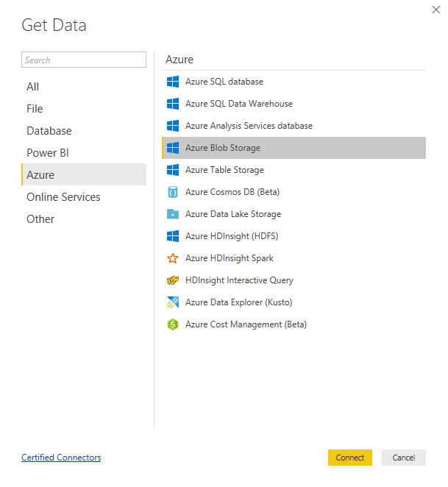Select the All category
Screen dimensions: 448x487
click(x=84, y=87)
